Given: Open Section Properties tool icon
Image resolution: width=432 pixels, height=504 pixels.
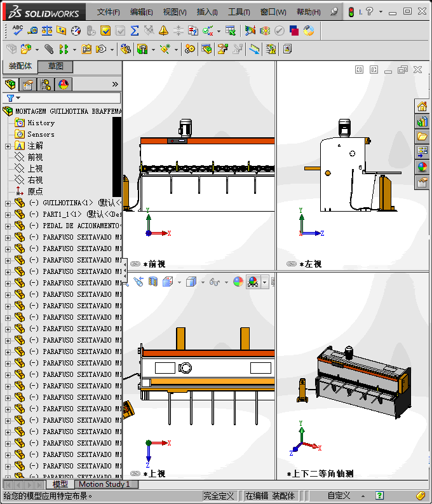Looking at the screenshot, I should tap(62, 31).
